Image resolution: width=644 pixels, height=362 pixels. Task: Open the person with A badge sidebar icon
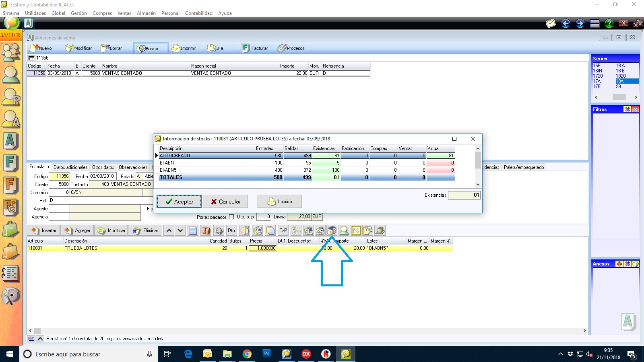(x=11, y=119)
